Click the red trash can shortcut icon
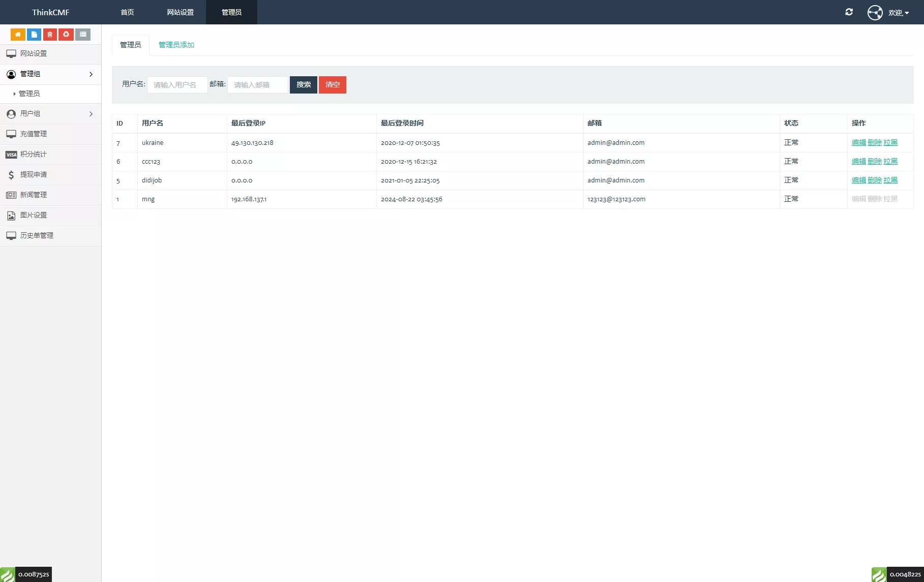 click(50, 35)
